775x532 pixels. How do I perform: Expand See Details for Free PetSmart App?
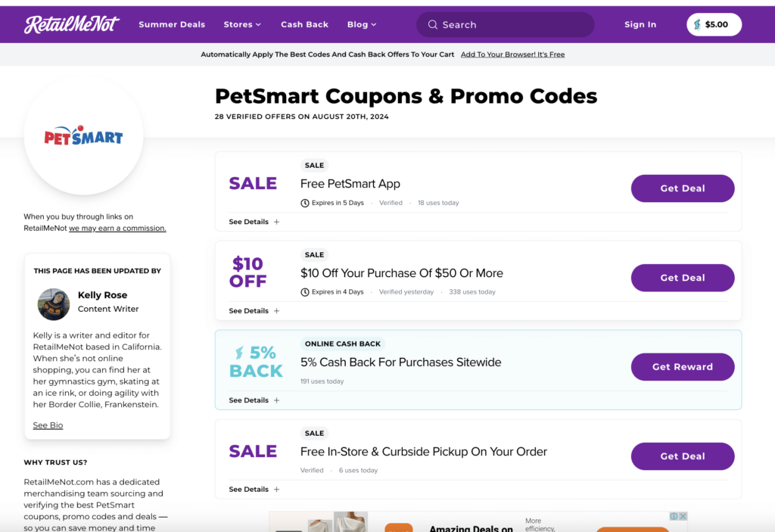(x=254, y=222)
